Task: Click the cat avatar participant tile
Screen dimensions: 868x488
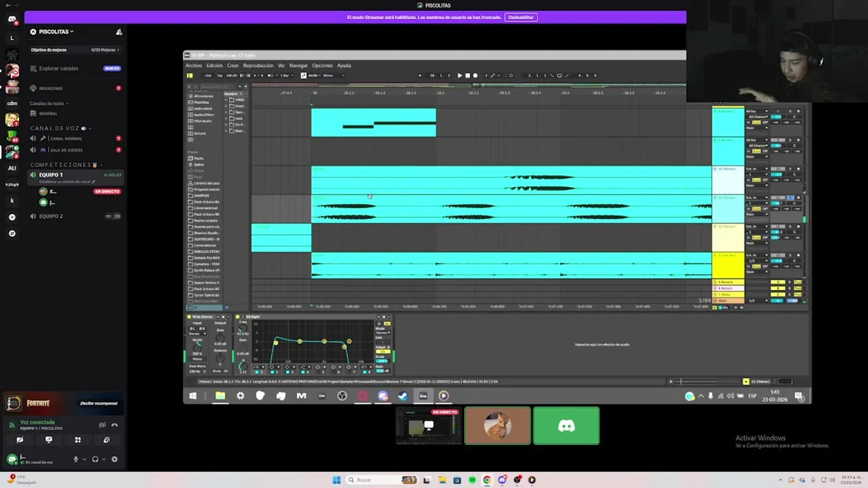Action: coord(498,426)
